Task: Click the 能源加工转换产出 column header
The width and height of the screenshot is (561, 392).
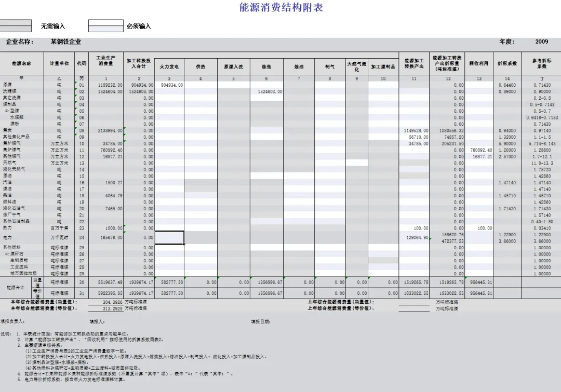Action: click(x=414, y=63)
